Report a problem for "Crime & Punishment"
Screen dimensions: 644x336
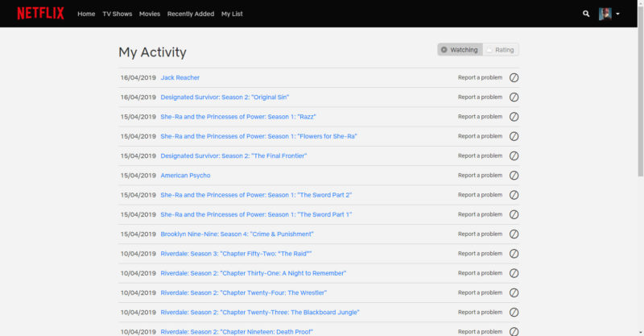coord(480,234)
